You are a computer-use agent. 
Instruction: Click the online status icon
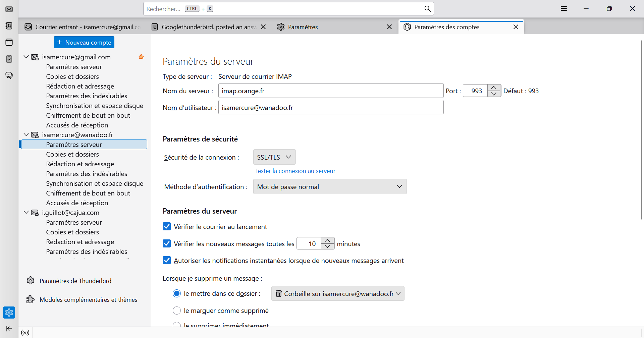tap(25, 333)
